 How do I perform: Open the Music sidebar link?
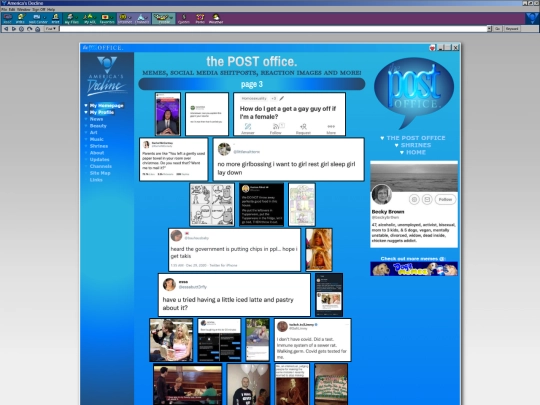point(96,139)
